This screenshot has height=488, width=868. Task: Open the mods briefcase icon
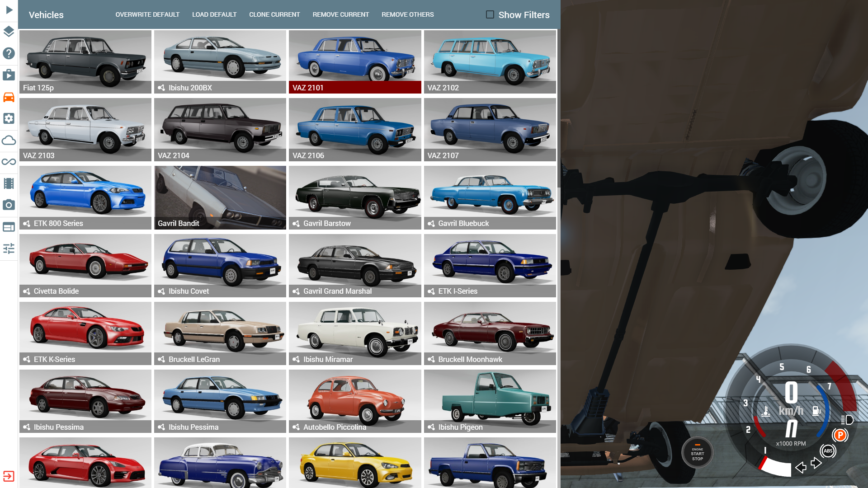(x=9, y=75)
